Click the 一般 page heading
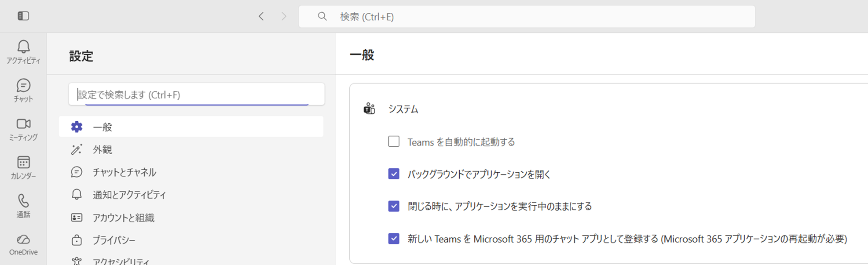This screenshot has width=868, height=265. point(362,55)
